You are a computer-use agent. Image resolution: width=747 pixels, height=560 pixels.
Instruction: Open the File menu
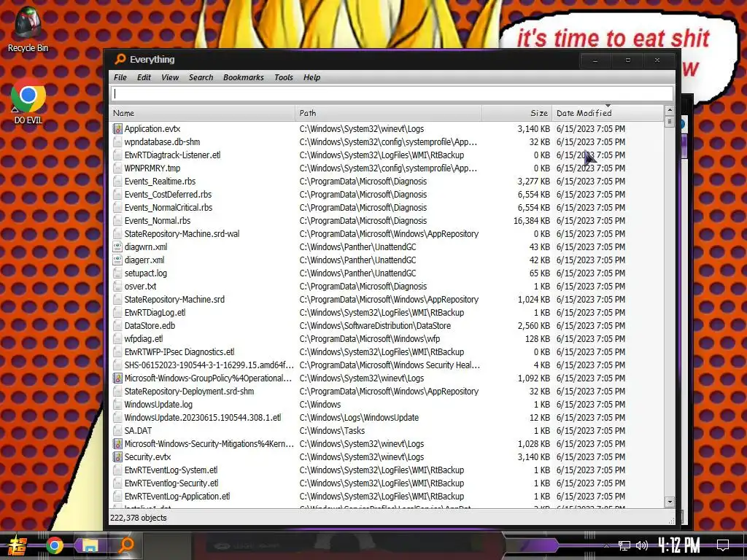pyautogui.click(x=120, y=77)
